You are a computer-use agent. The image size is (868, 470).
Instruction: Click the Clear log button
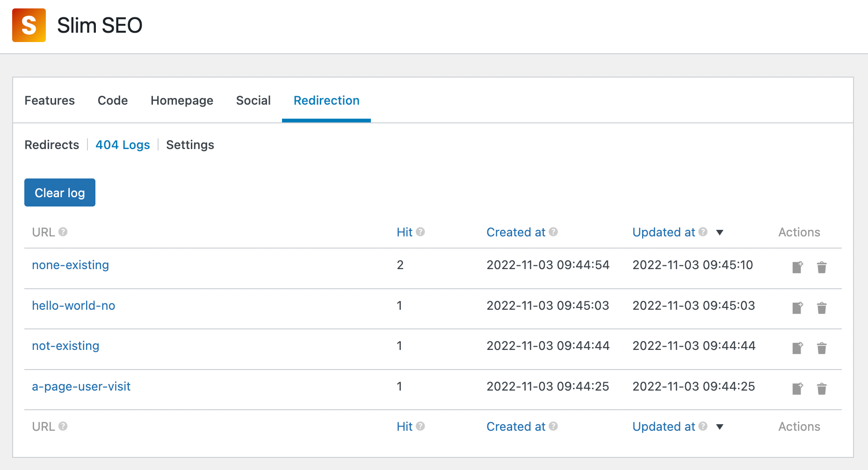(x=60, y=192)
